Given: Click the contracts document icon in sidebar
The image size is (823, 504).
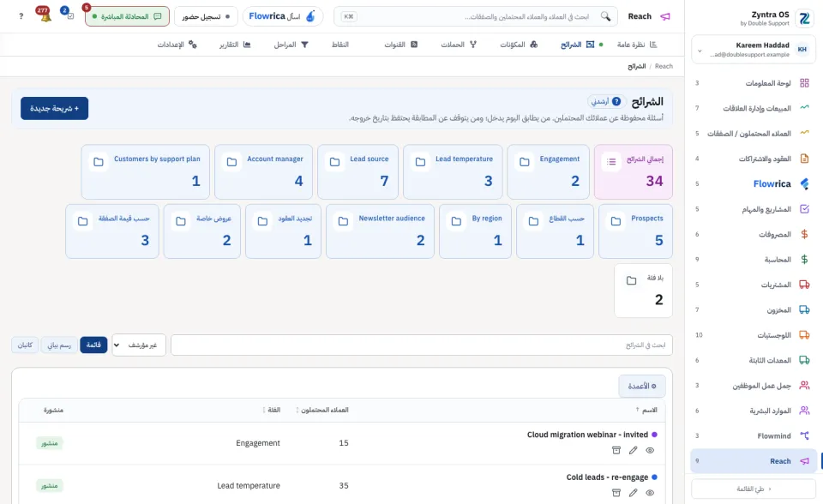Looking at the screenshot, I should 804,159.
